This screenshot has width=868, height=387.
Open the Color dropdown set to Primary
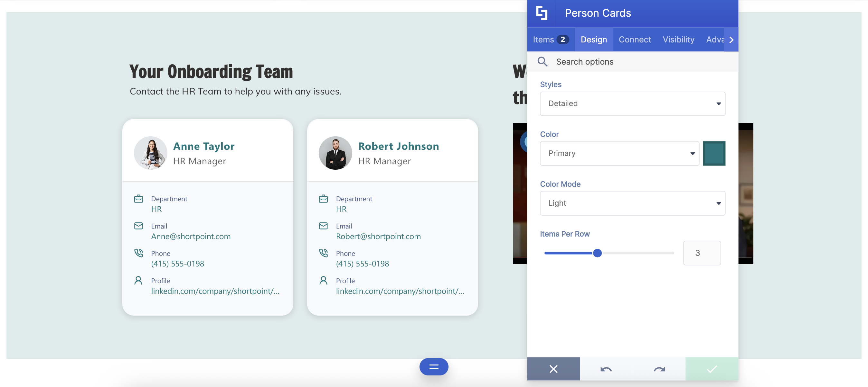[619, 153]
